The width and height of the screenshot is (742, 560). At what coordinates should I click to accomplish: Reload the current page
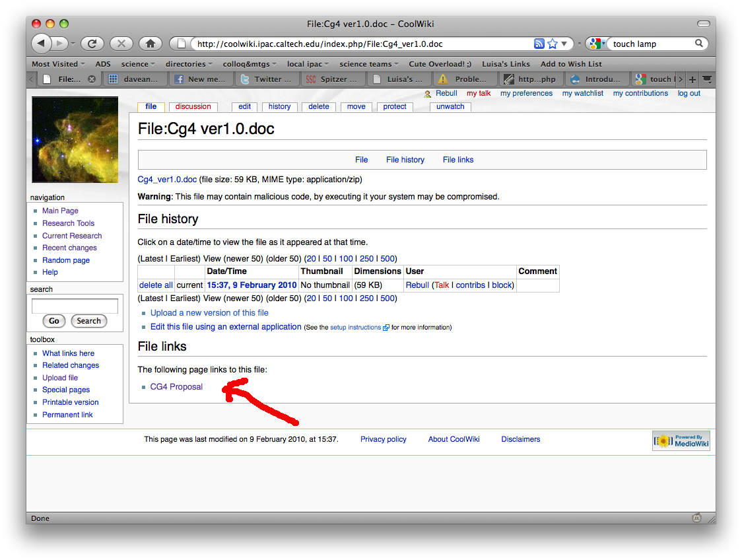(x=92, y=44)
